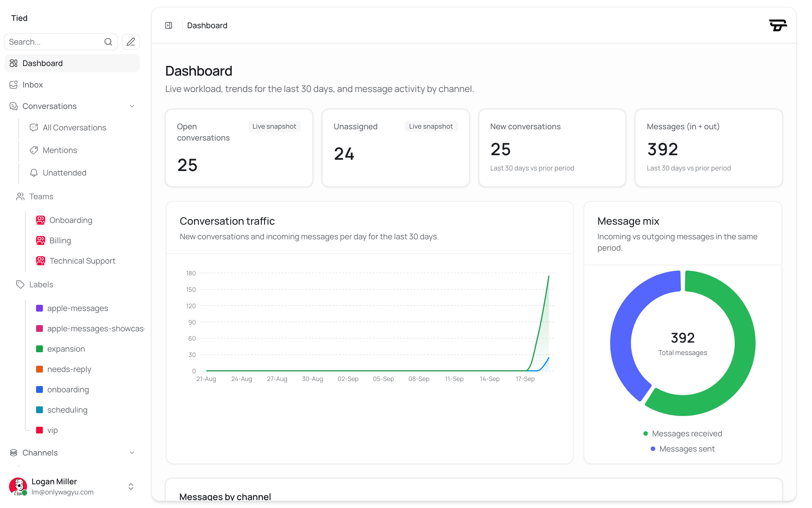Click the Messages (in + out) card
The height and width of the screenshot is (508, 812).
(709, 148)
